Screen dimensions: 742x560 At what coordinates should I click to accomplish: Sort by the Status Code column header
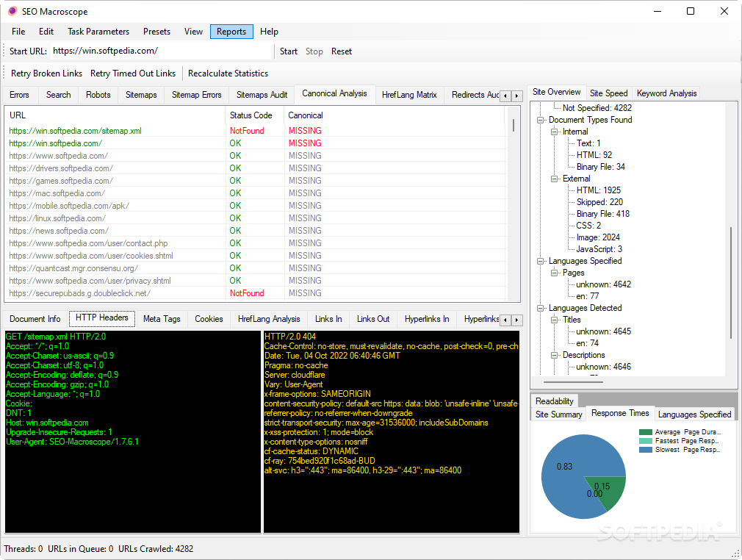(x=255, y=115)
